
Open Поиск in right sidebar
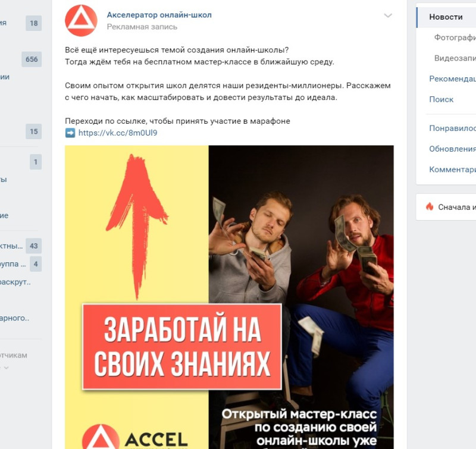coord(441,99)
